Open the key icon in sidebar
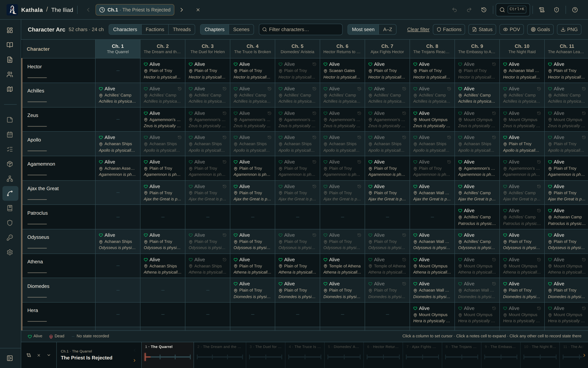 pyautogui.click(x=10, y=238)
